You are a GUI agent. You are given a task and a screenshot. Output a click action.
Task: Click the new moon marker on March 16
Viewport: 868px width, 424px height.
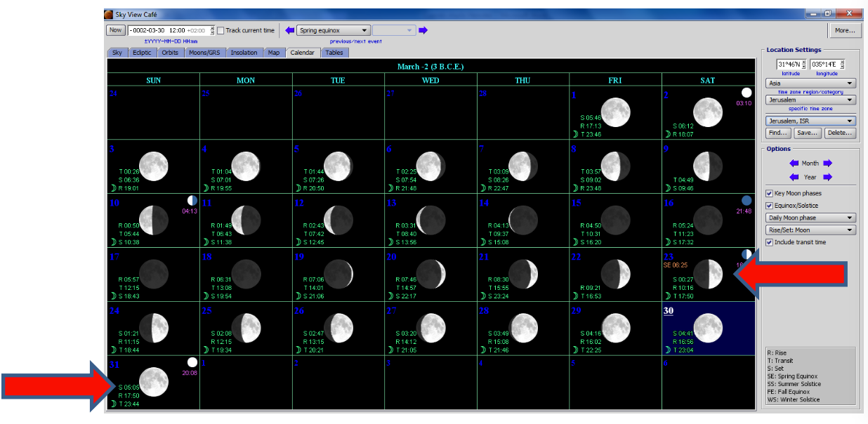[746, 201]
